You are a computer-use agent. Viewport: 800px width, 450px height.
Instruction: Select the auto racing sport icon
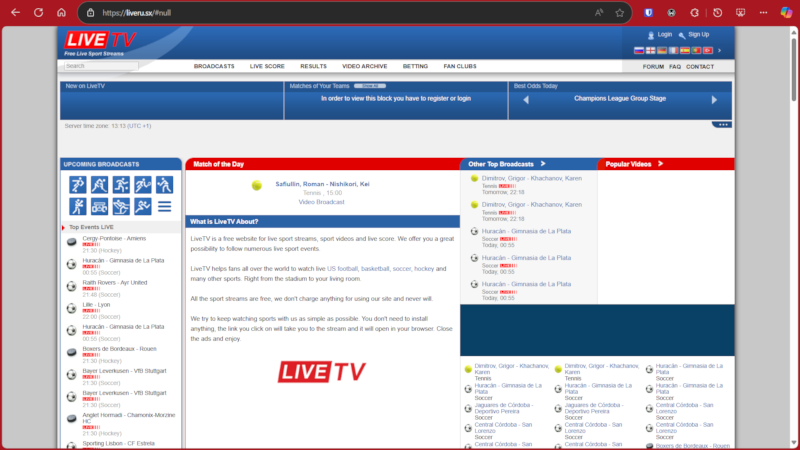(x=99, y=207)
